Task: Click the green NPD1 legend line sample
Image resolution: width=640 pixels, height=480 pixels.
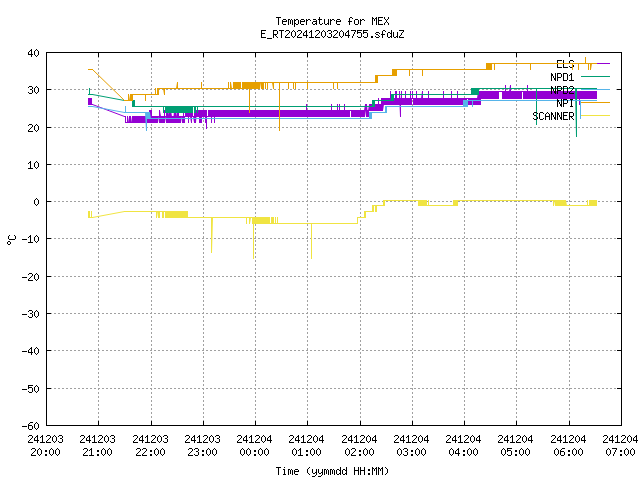Action: pyautogui.click(x=595, y=76)
